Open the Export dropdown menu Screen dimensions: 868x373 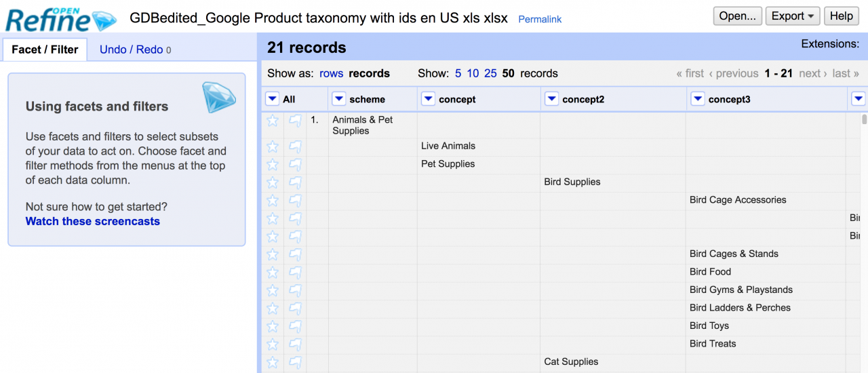tap(793, 16)
